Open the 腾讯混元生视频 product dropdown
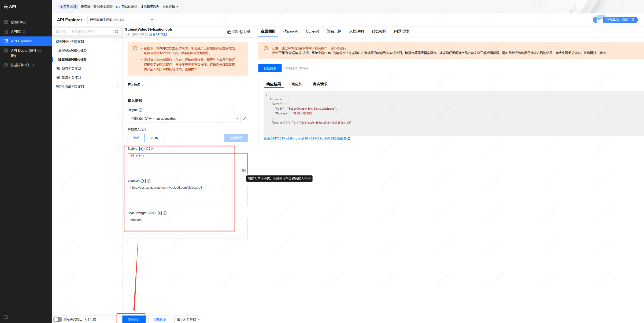 121,20
